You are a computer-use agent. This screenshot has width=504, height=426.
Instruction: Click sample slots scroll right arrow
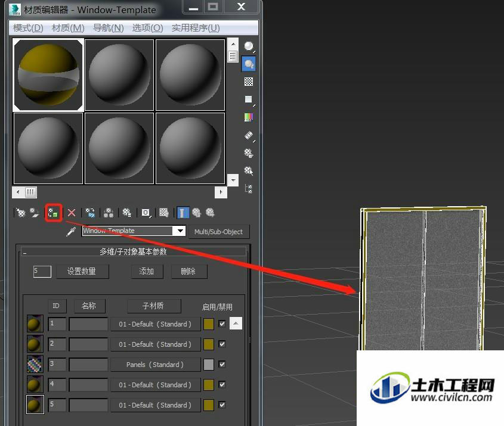[x=221, y=192]
